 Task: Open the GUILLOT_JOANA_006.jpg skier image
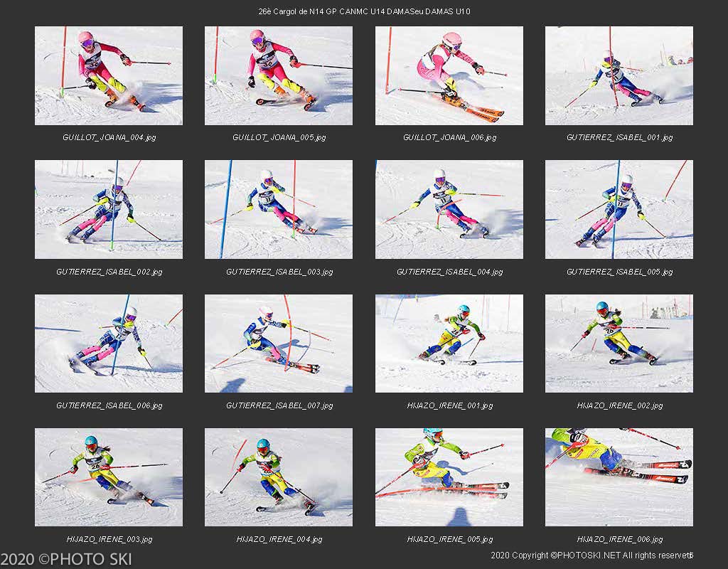click(x=449, y=75)
